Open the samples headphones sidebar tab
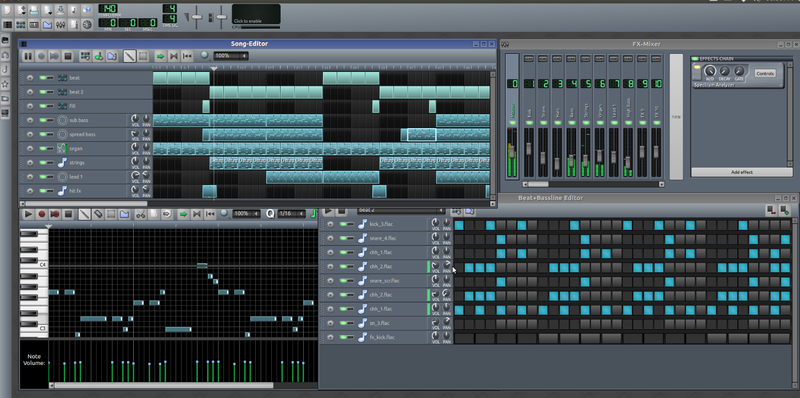 pyautogui.click(x=6, y=55)
